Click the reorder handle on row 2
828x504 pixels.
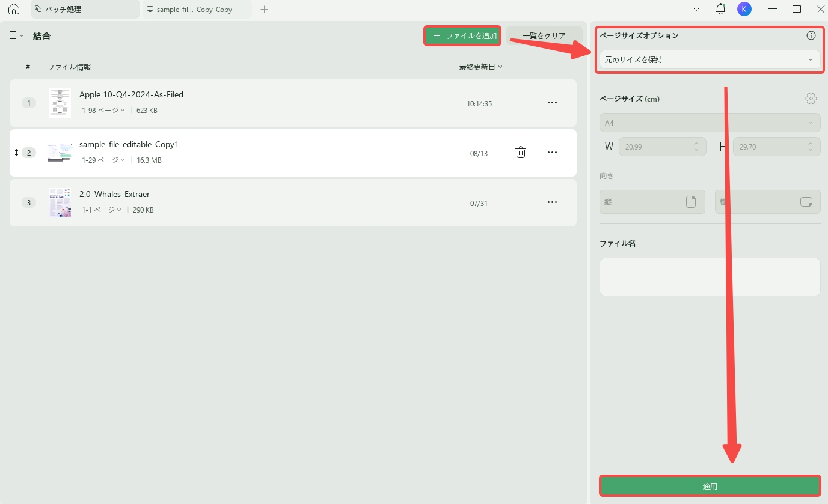(16, 153)
